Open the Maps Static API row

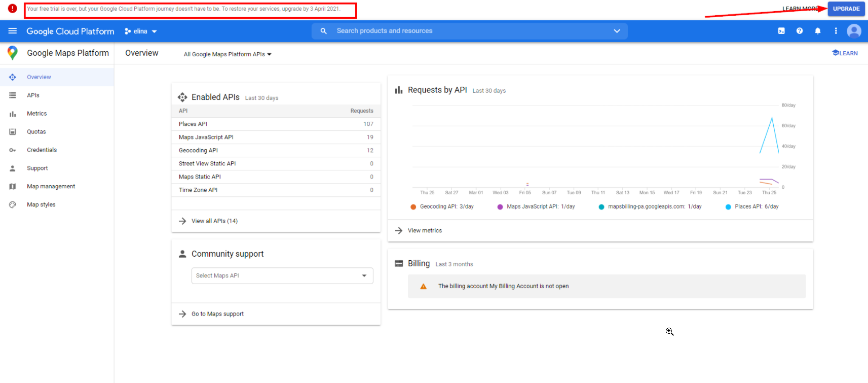(x=276, y=177)
